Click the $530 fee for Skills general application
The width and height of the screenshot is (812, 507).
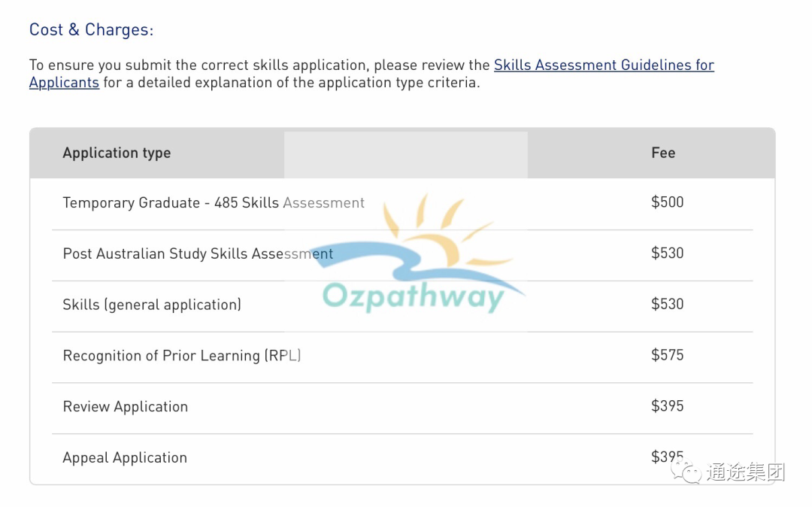[667, 304]
